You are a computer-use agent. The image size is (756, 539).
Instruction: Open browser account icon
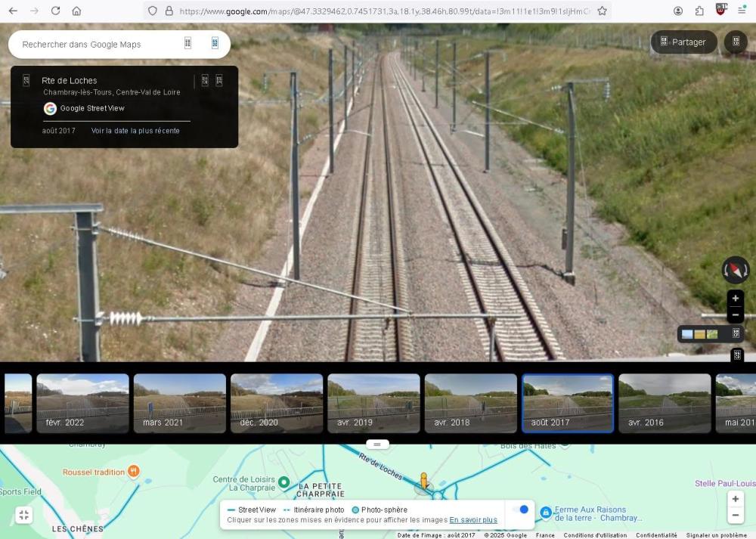(x=678, y=11)
